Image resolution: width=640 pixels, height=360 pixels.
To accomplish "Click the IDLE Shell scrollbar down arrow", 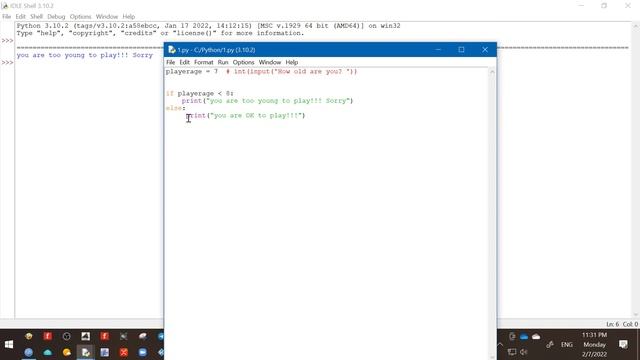I will pos(636,315).
